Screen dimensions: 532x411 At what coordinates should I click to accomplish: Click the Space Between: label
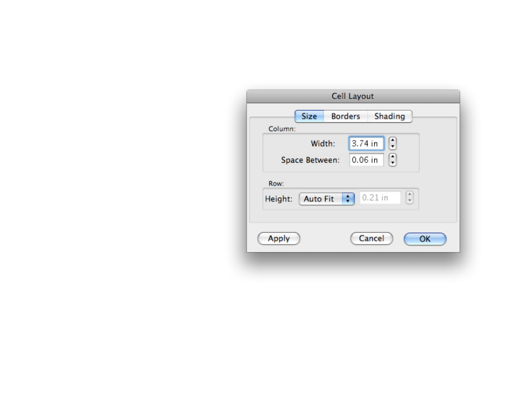tap(310, 160)
